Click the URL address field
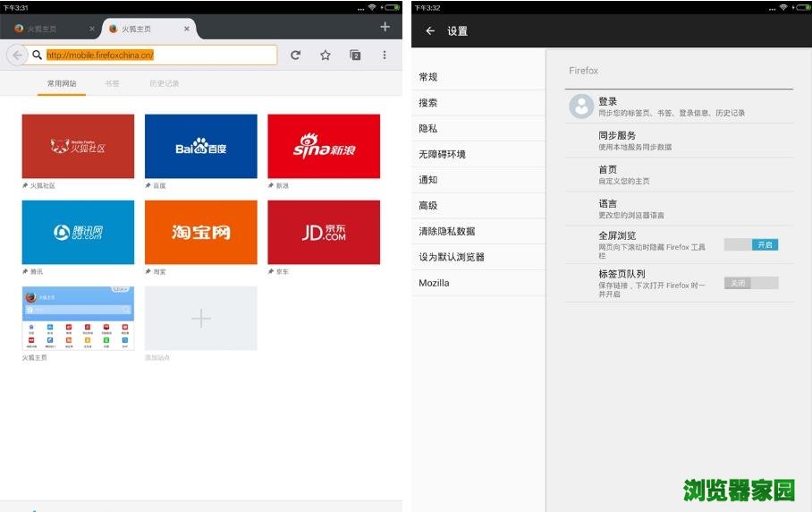Screen dimensions: 812x512 (x=161, y=55)
